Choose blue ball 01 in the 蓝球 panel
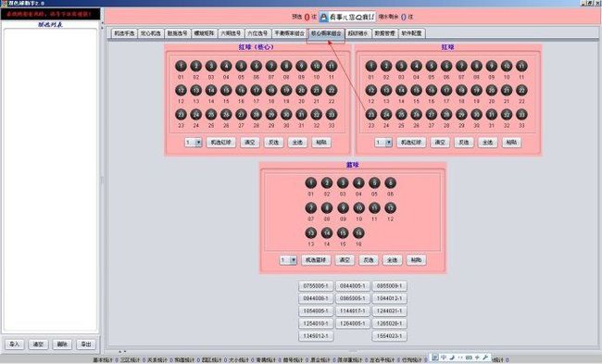Screen dimensions: 602x364 click(x=311, y=182)
